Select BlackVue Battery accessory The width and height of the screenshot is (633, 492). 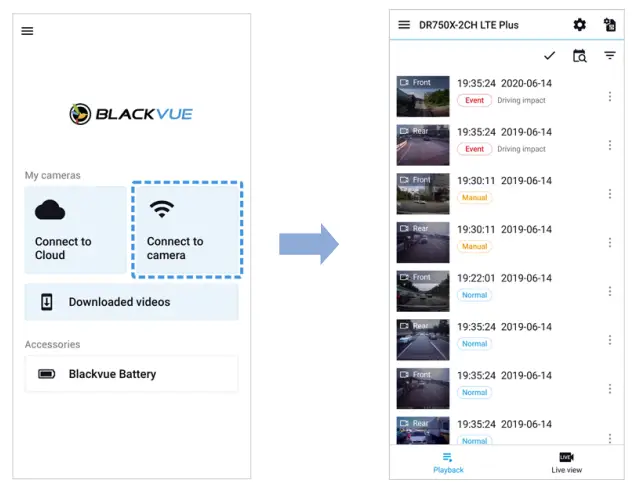pyautogui.click(x=131, y=374)
